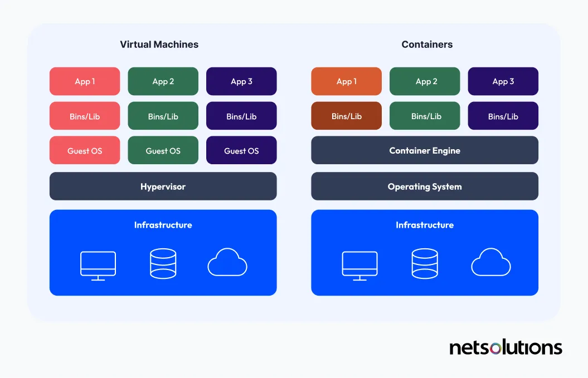The image size is (588, 378).
Task: Select the purple Bins/Lib box in Virtual Machines
Action: click(241, 116)
